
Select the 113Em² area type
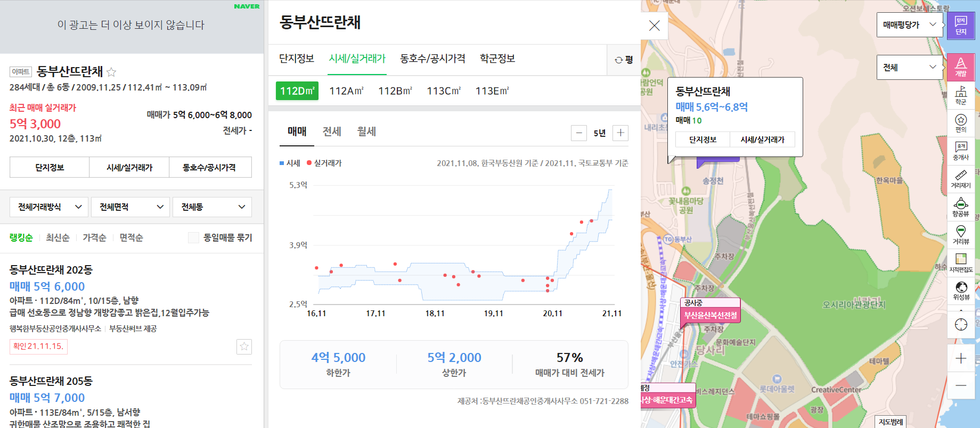[x=492, y=91]
